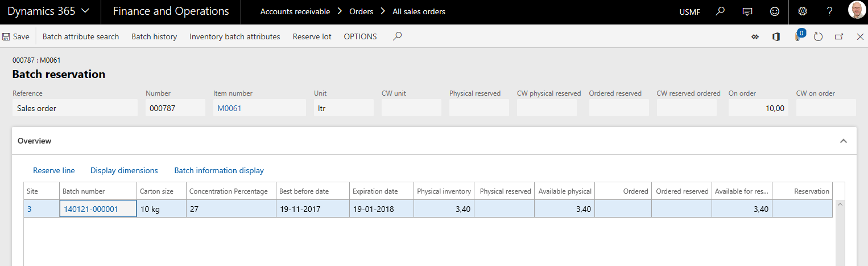Image resolution: width=868 pixels, height=266 pixels.
Task: Click the expiration date 19-01-2018
Action: click(x=381, y=208)
